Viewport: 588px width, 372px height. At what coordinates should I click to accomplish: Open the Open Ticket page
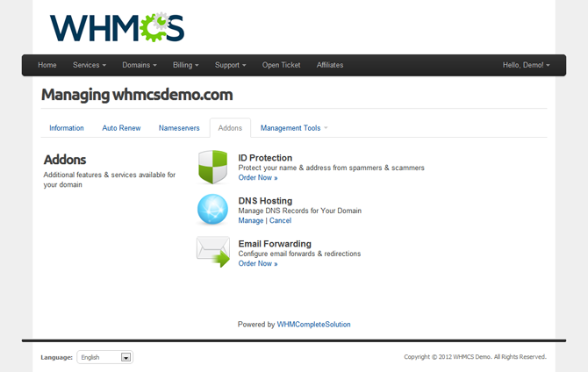click(x=281, y=65)
